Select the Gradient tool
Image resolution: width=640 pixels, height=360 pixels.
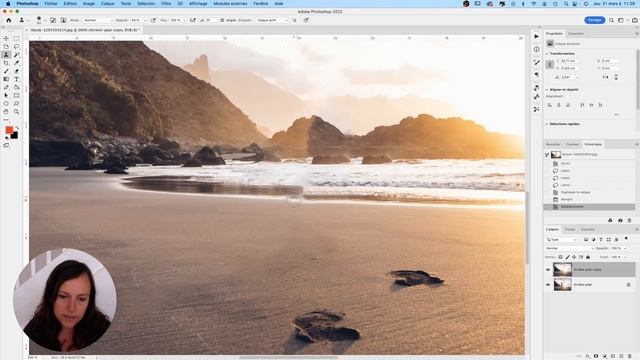tap(6, 79)
